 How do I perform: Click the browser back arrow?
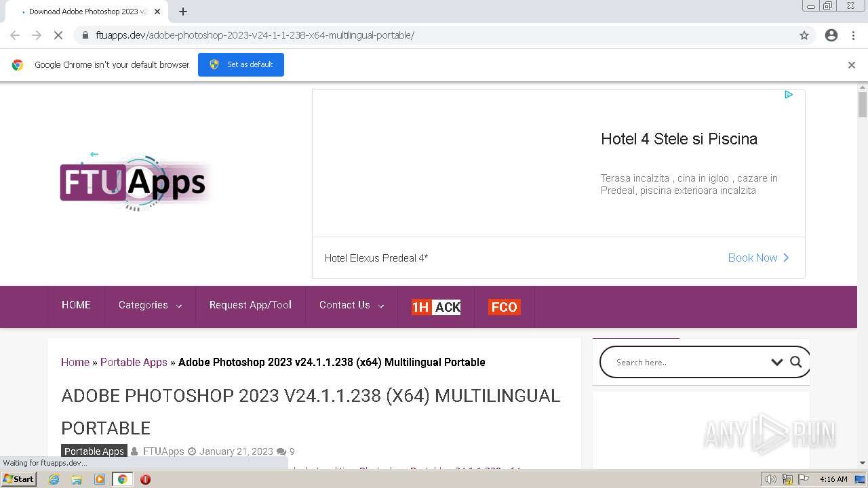coord(15,35)
